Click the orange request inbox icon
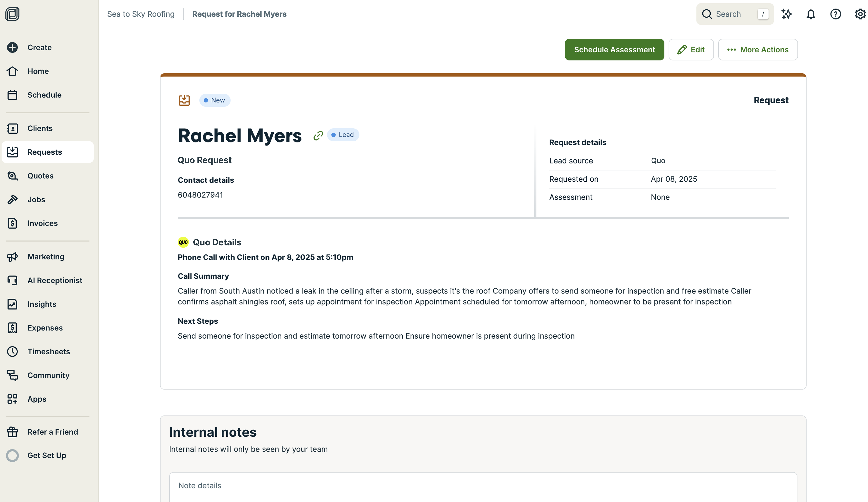Screen dimensions: 868x502 pos(184,100)
